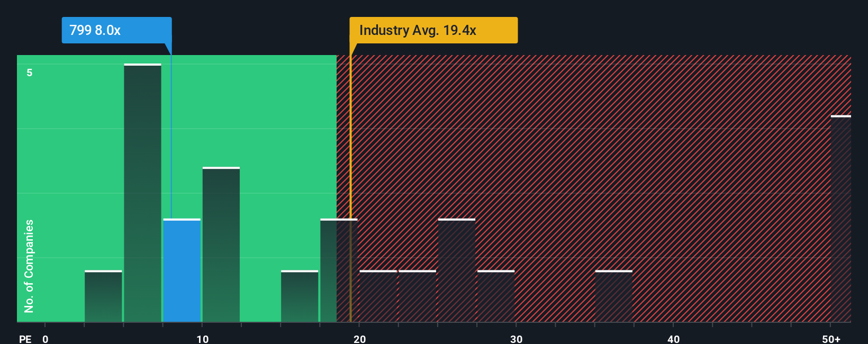Click the bar between PE 25 and 27.5
Viewport: 868px width, 344px height.
[x=457, y=270]
